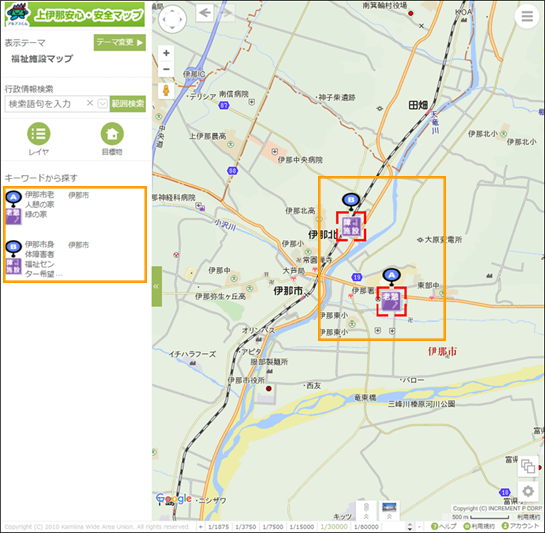Open map settings gear icon
The height and width of the screenshot is (533, 545).
click(x=528, y=491)
